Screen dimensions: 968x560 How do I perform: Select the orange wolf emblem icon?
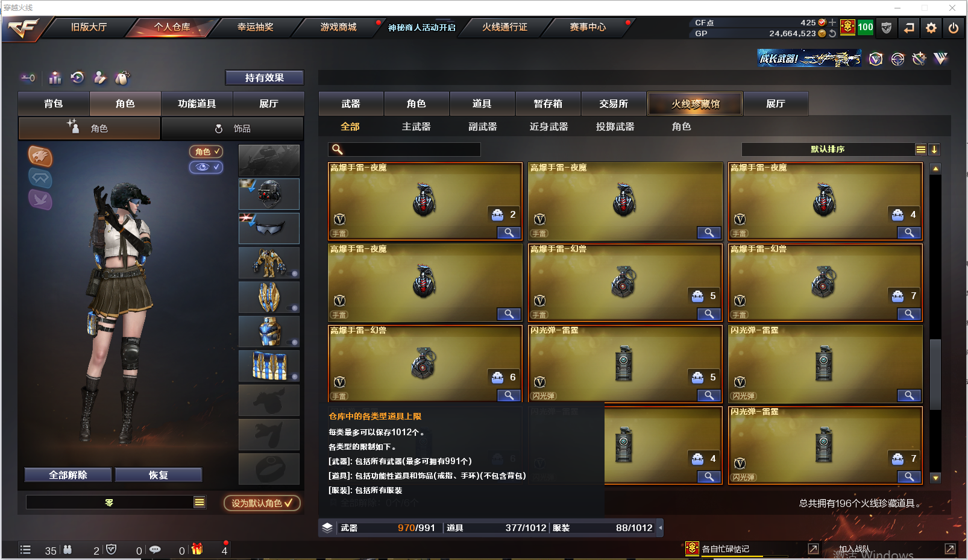point(40,157)
